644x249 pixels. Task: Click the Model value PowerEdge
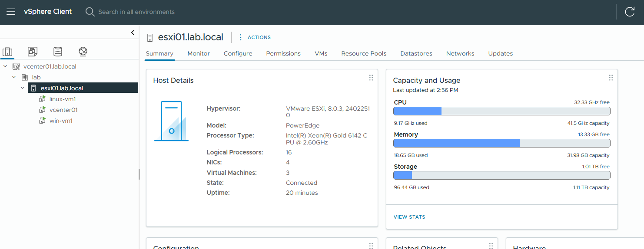(302, 125)
